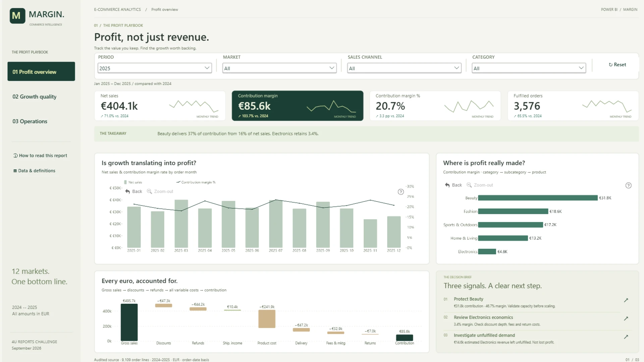Expand the Sales Channel dropdown
This screenshot has height=362, width=644.
tap(404, 68)
